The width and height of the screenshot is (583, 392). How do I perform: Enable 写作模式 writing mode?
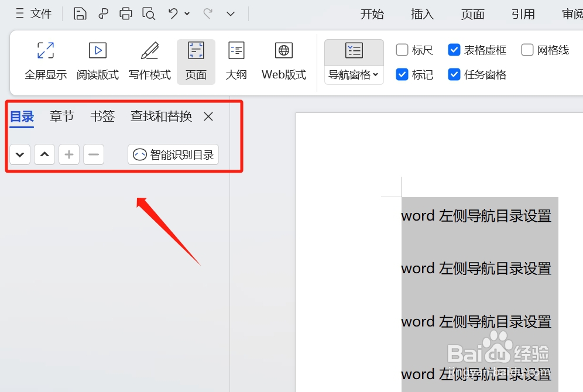pos(150,61)
